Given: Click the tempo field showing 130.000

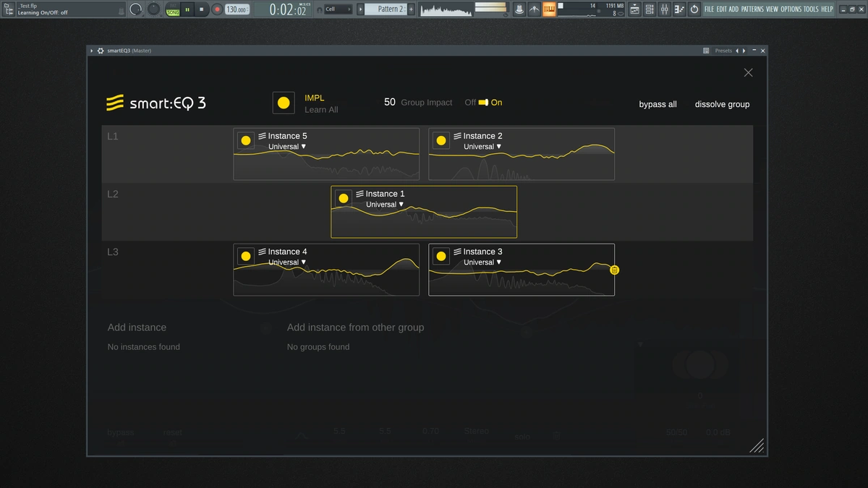Looking at the screenshot, I should coord(236,9).
